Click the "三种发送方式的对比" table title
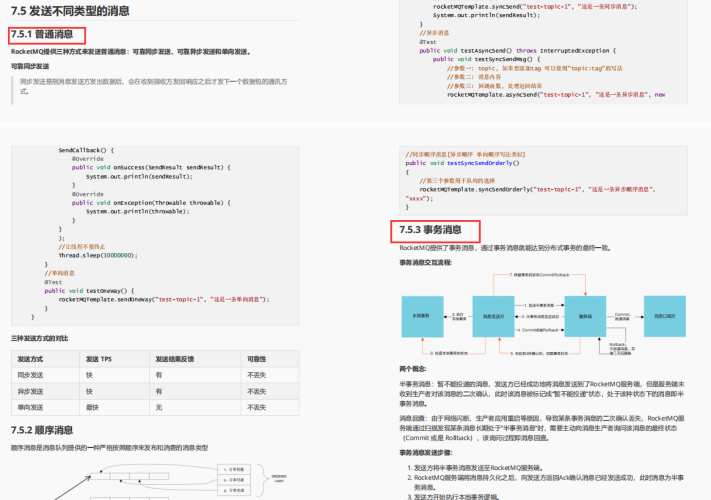 39,338
